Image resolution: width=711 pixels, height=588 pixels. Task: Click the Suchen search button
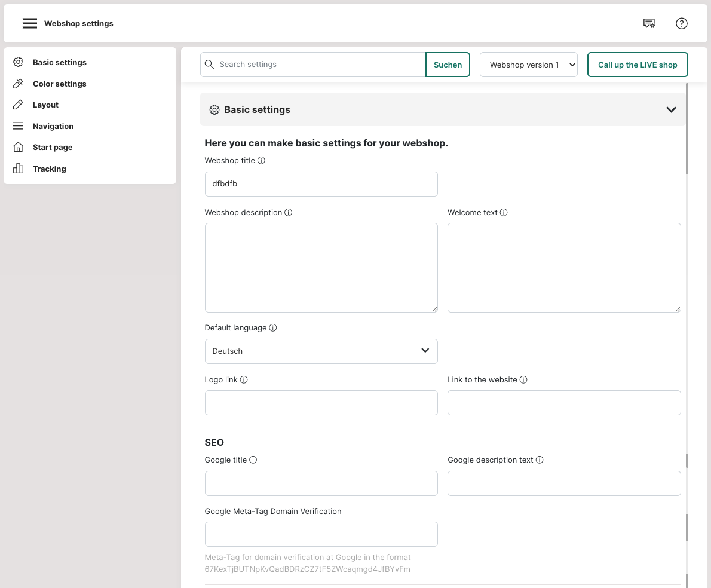(448, 65)
